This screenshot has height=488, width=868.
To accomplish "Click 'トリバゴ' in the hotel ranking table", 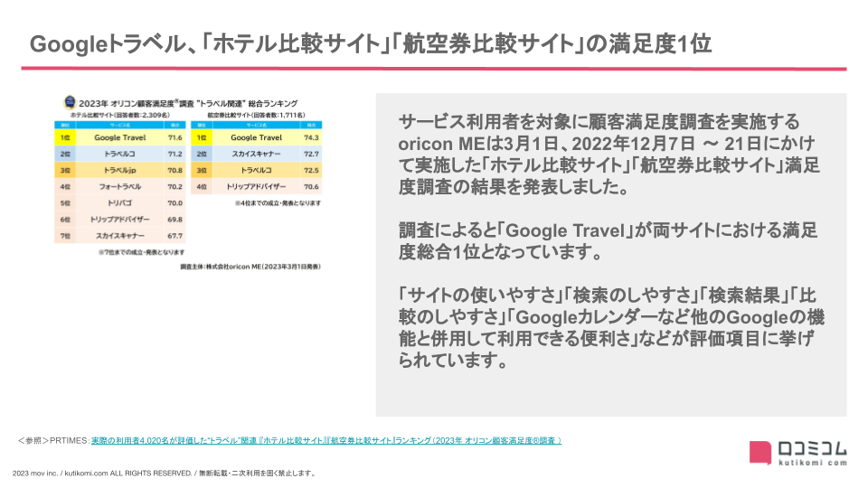I will click(119, 203).
